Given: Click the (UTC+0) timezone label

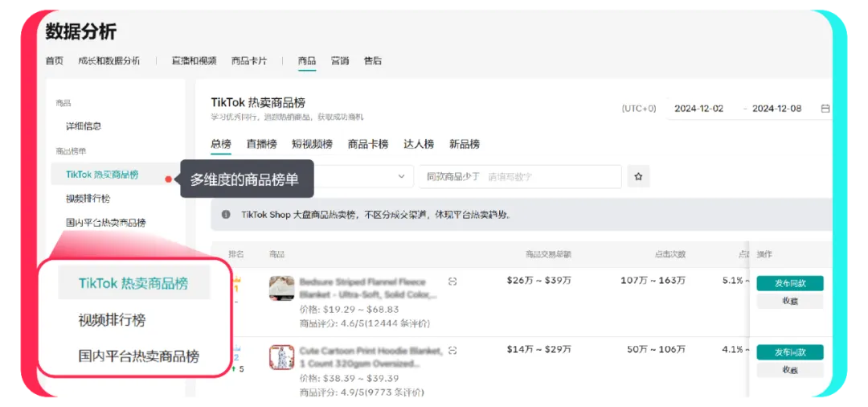Looking at the screenshot, I should (x=639, y=109).
